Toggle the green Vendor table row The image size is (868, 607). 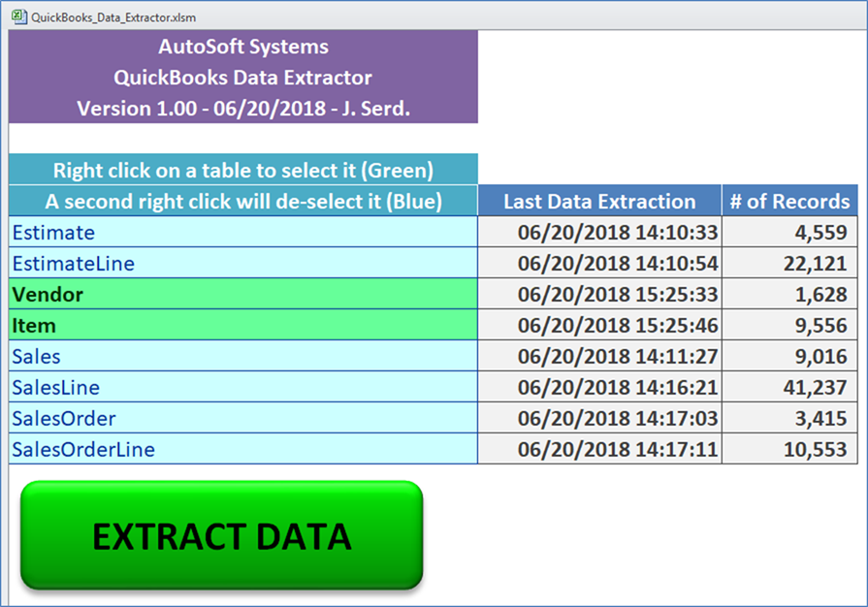tap(243, 294)
